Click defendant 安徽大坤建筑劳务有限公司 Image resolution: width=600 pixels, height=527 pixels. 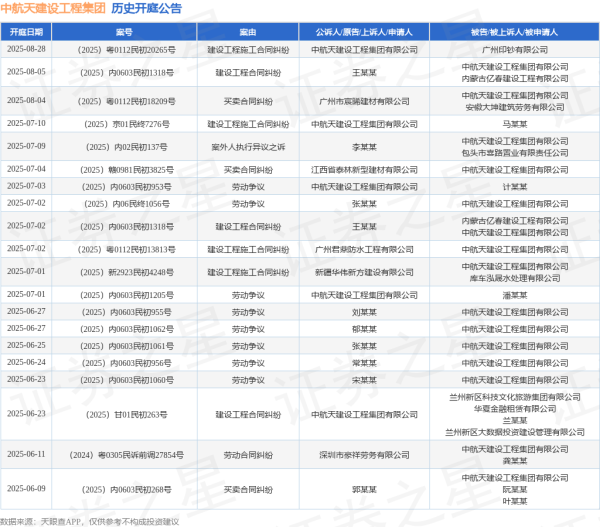[515, 107]
